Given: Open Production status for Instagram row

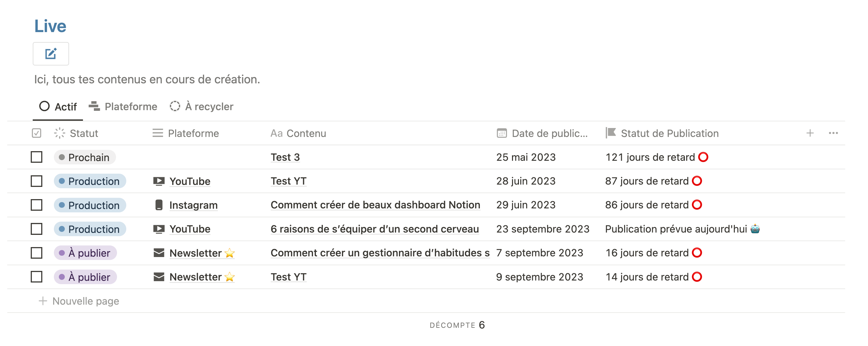Looking at the screenshot, I should [x=90, y=205].
